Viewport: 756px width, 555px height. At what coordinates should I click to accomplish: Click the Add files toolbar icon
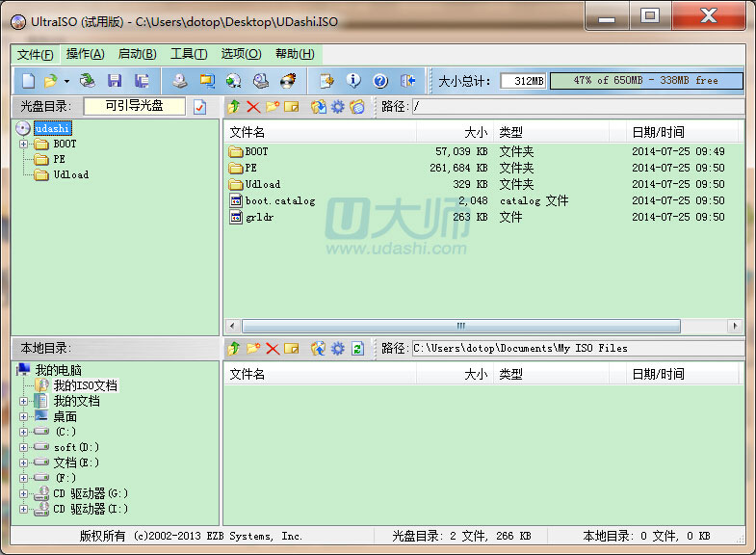(326, 81)
